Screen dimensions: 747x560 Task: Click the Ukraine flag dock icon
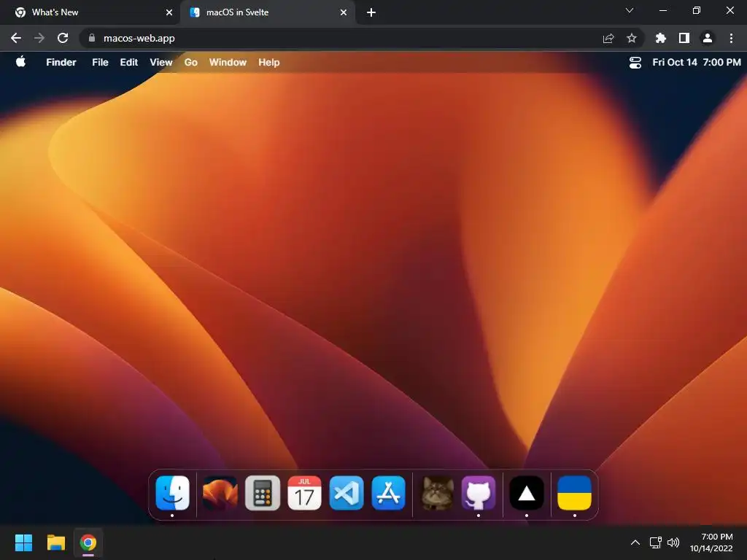click(575, 493)
